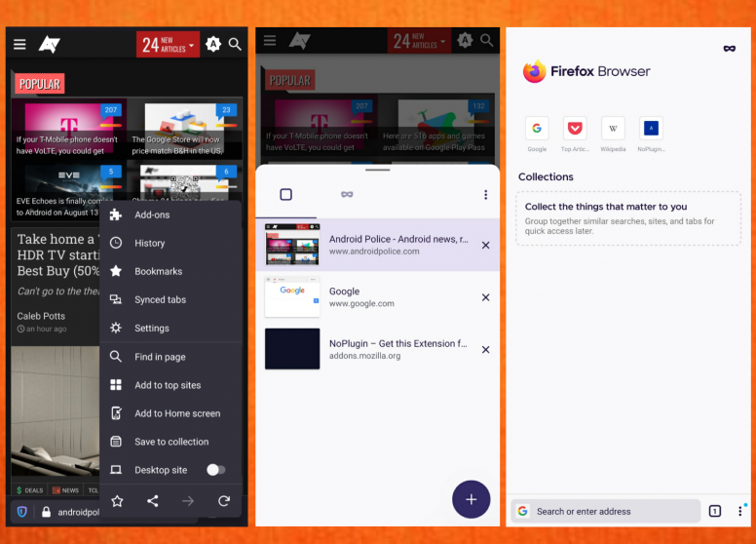Close the Google tab
The height and width of the screenshot is (544, 756).
coord(485,297)
